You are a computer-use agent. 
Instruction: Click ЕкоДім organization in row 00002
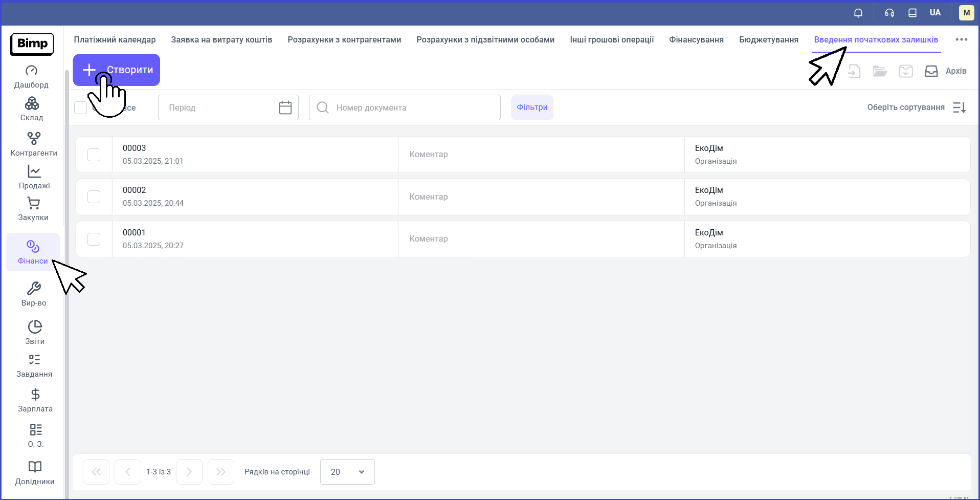709,190
